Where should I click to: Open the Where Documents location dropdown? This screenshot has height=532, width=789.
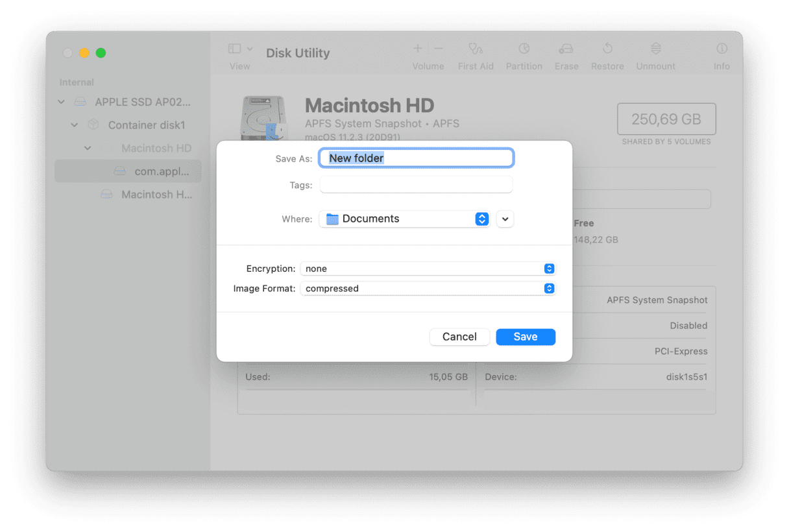click(x=404, y=219)
